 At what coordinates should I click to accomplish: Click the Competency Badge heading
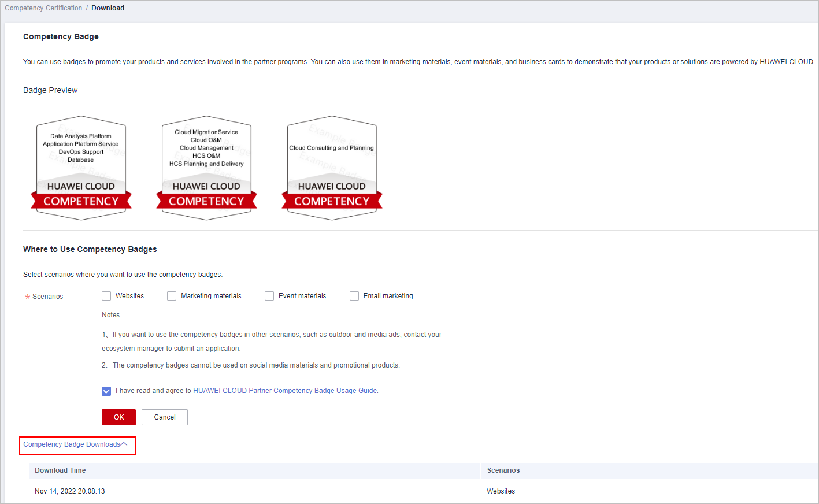(61, 36)
